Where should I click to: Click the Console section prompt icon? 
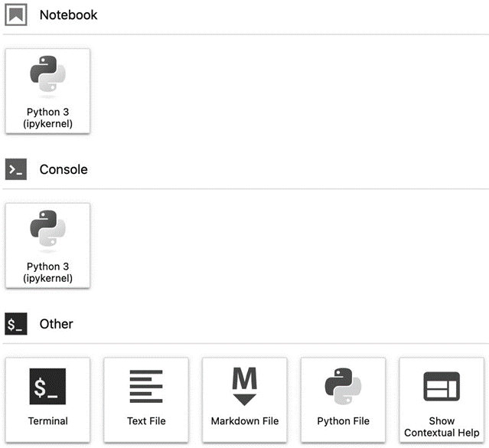(x=16, y=169)
